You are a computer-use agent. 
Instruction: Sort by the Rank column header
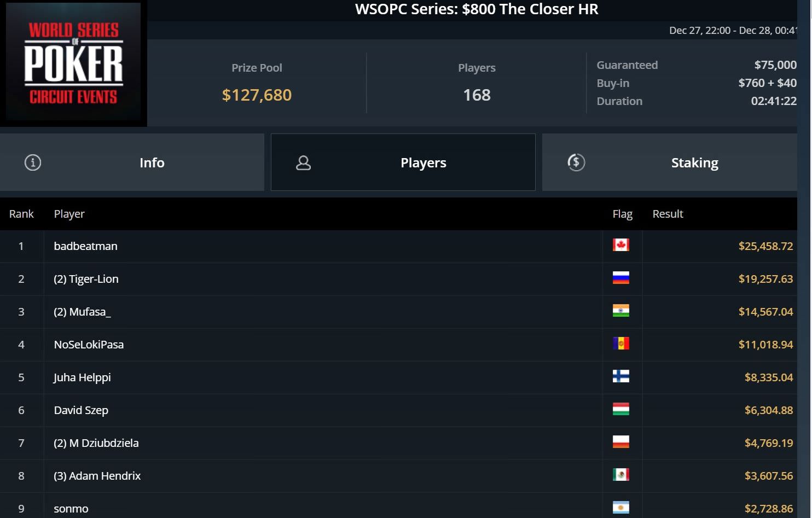21,214
